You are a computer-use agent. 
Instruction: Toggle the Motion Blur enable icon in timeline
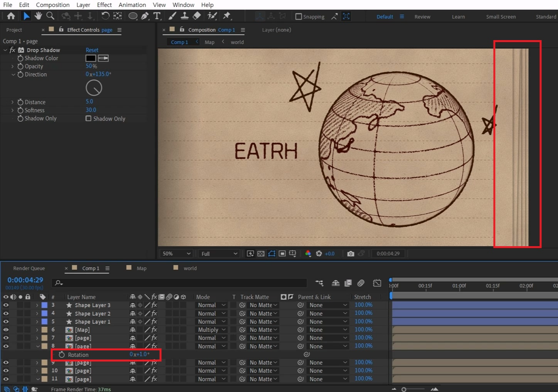[x=361, y=283]
